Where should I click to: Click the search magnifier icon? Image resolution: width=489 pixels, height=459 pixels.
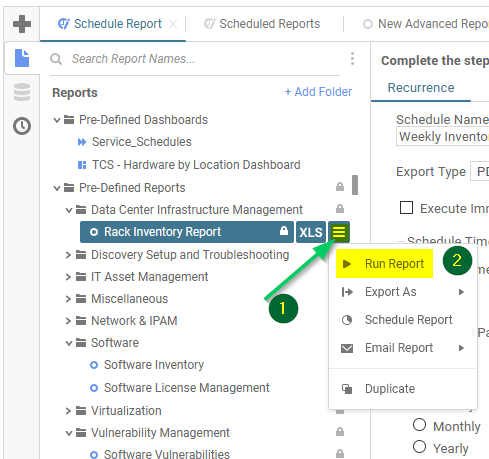tap(56, 59)
